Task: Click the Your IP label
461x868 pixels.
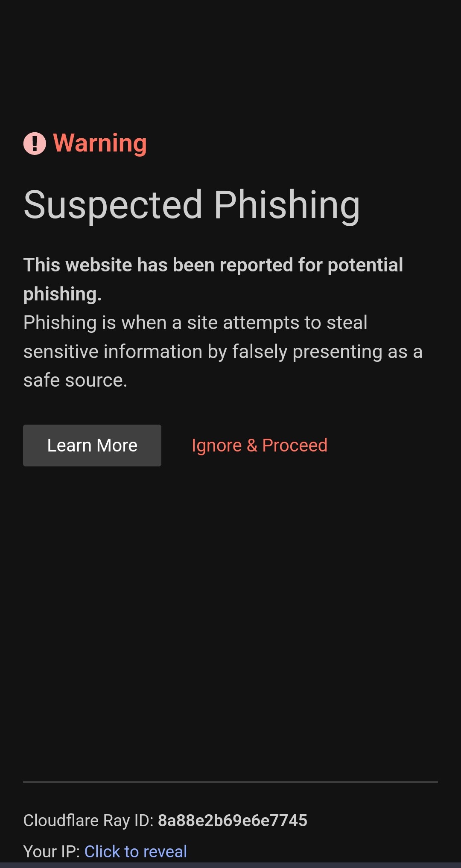Action: point(52,851)
